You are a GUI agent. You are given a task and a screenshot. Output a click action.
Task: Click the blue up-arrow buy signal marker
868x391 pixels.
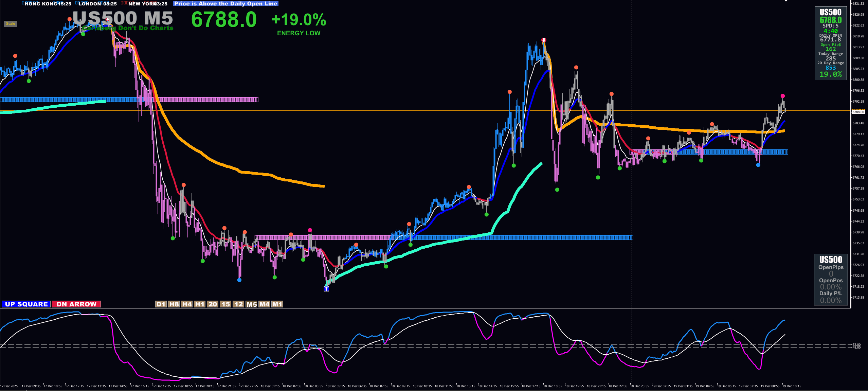click(x=326, y=289)
